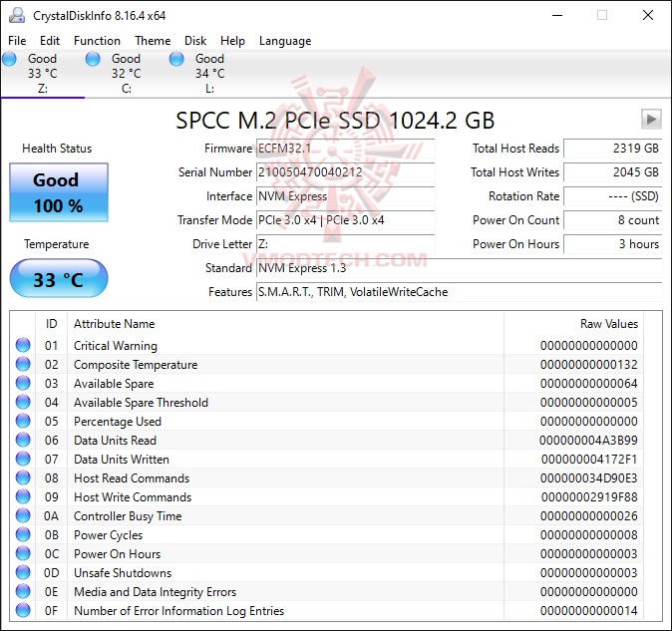672x631 pixels.
Task: Select the Power Cycles attribute name
Action: tap(108, 535)
